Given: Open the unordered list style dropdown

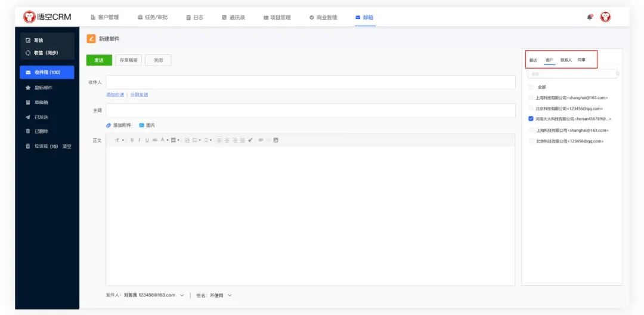Looking at the screenshot, I should [210, 140].
